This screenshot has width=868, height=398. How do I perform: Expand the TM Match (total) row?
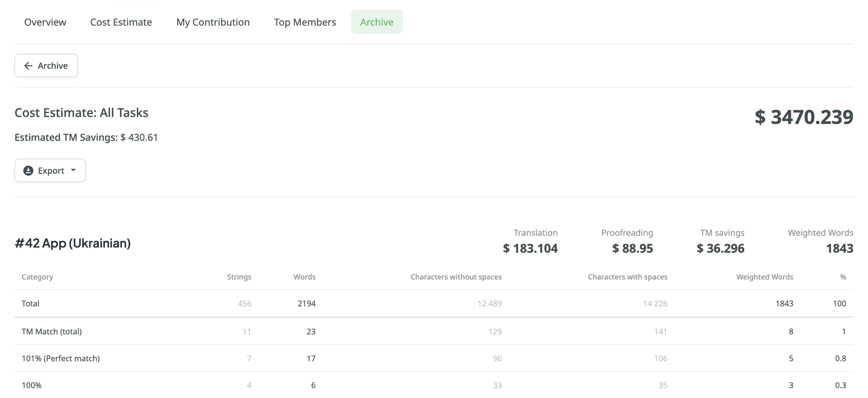pyautogui.click(x=52, y=331)
